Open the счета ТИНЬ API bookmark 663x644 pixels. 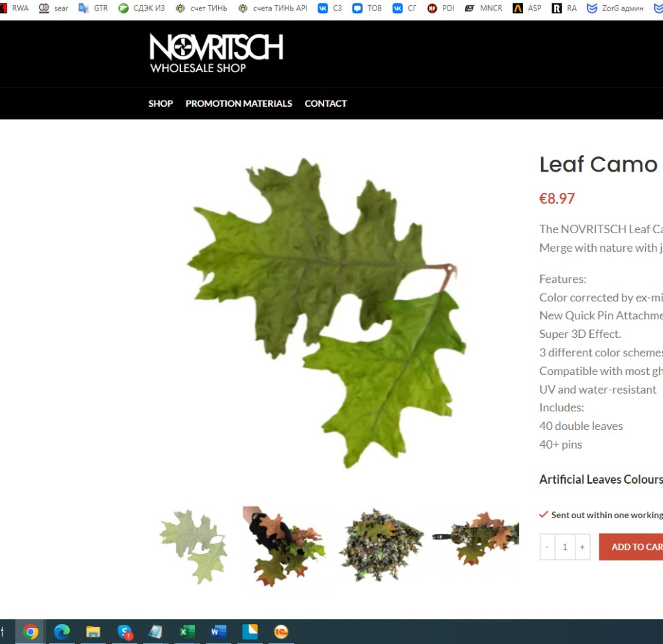[272, 8]
